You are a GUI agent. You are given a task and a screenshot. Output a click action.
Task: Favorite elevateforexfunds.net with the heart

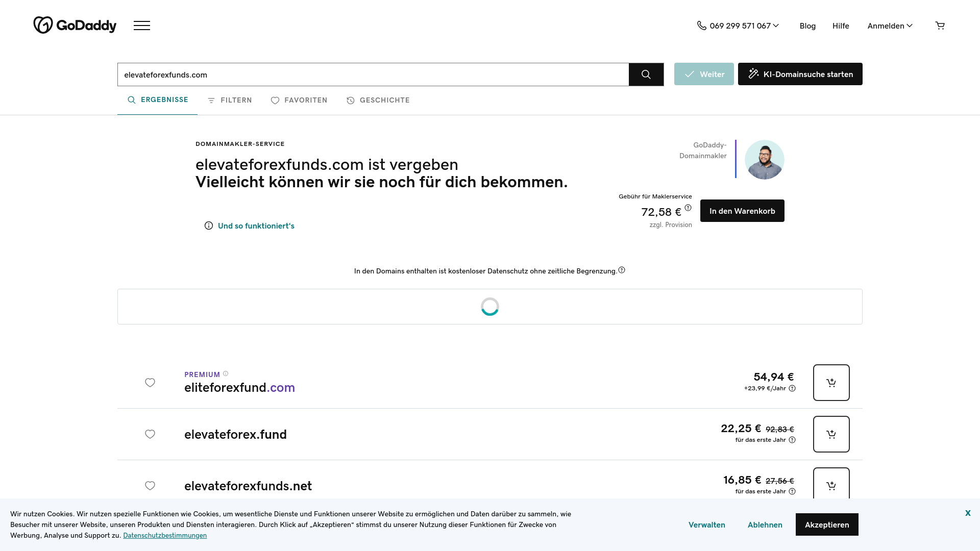150,486
